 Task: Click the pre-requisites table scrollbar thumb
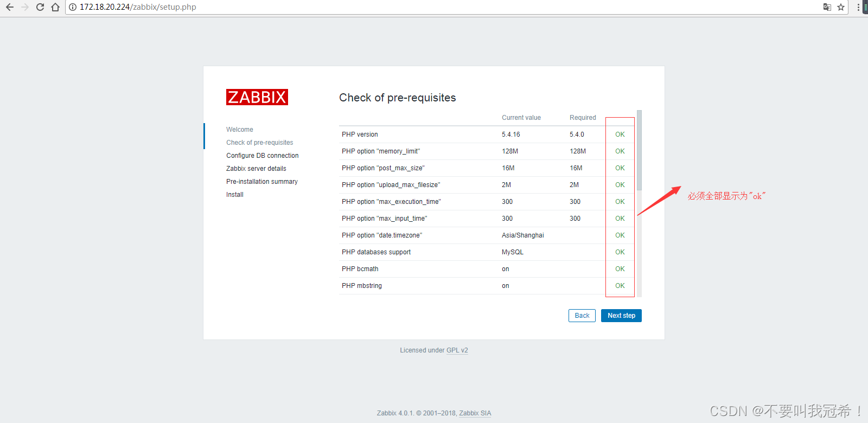[640, 150]
